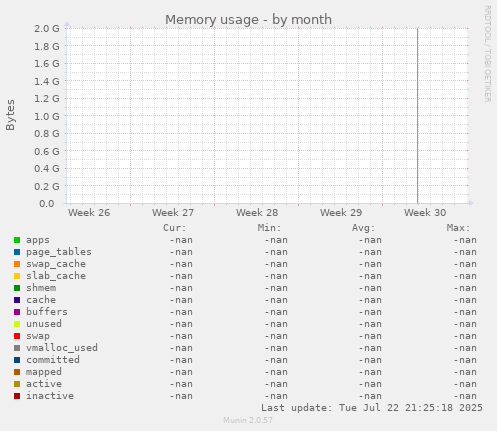497x431 pixels.
Task: Select the committed legend label
Action: point(53,360)
